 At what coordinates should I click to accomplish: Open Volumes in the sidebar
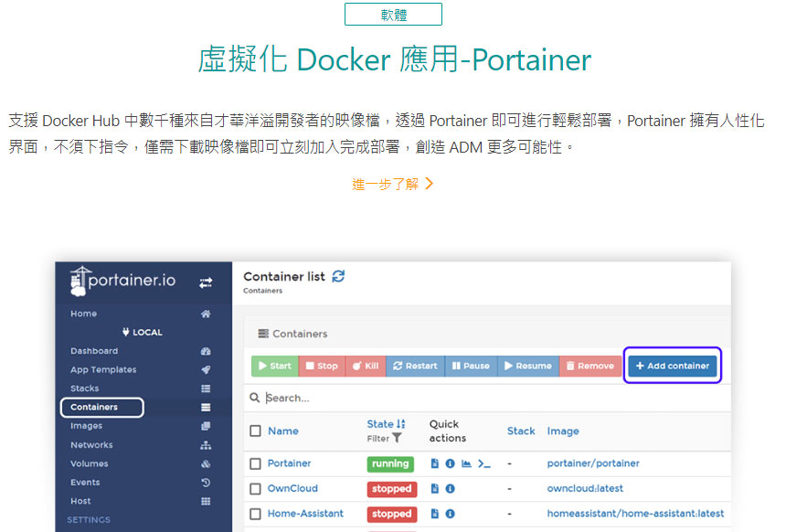point(90,463)
